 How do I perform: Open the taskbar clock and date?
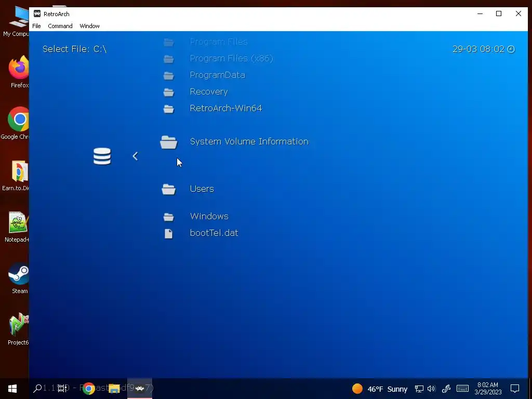pos(488,389)
